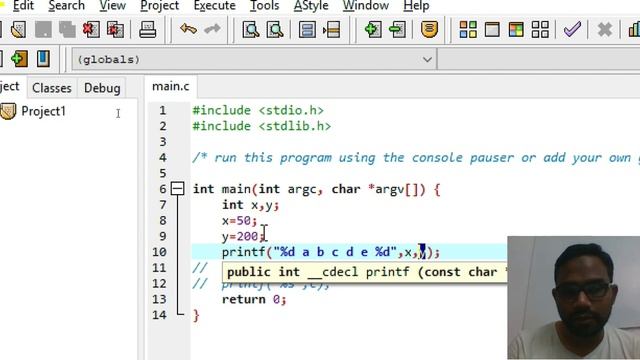Screen dimensions: 640x360
Task: Click on '#include <stdio.h>' line
Action: pyautogui.click(x=258, y=111)
